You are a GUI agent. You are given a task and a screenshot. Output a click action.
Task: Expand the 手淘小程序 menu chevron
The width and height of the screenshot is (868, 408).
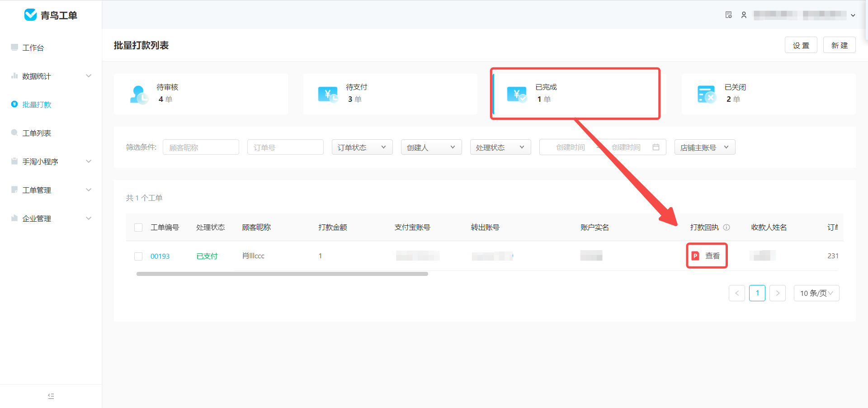tap(89, 161)
